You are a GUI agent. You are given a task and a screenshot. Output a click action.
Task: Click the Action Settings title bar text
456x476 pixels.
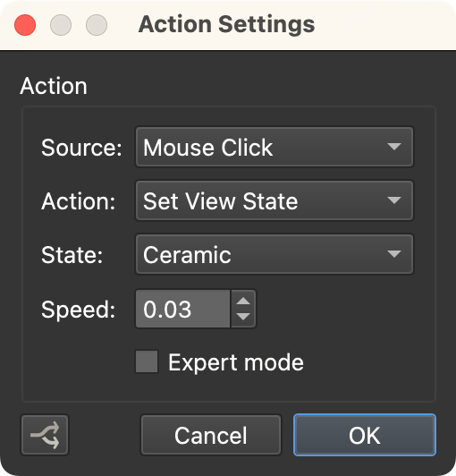[x=226, y=24]
